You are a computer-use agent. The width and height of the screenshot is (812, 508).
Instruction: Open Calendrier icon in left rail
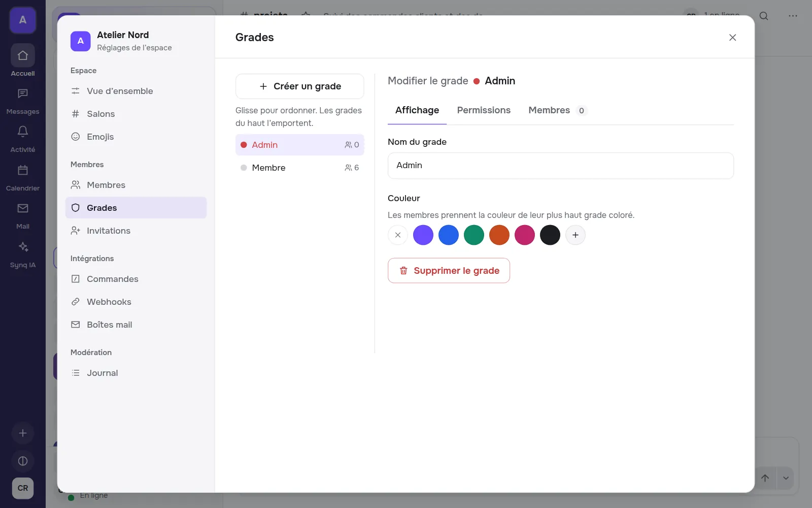23,170
